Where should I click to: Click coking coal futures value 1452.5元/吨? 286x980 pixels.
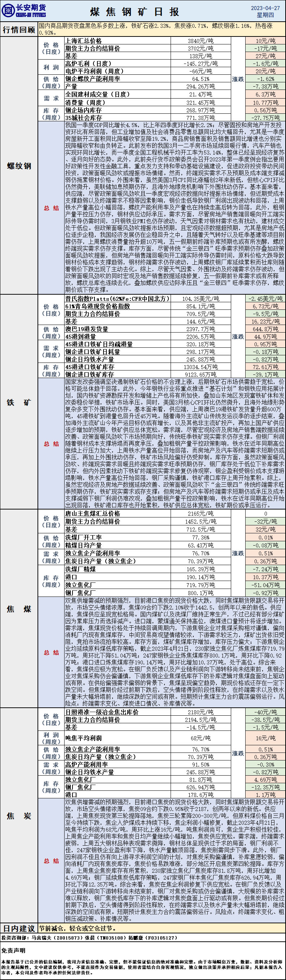pos(201,521)
